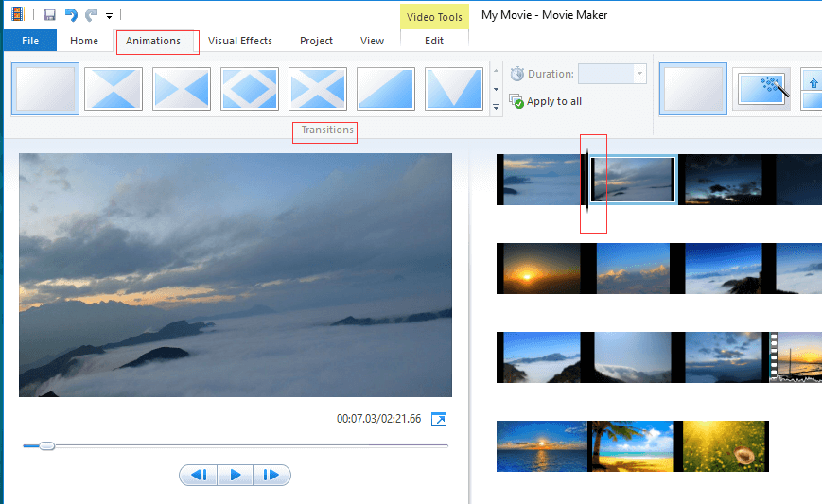The width and height of the screenshot is (822, 504).
Task: Apply the vertical bow tie transition
Action: pos(114,89)
